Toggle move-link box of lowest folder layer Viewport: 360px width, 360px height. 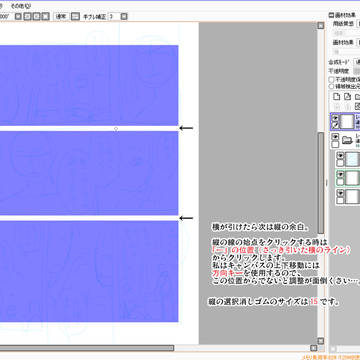point(340,200)
